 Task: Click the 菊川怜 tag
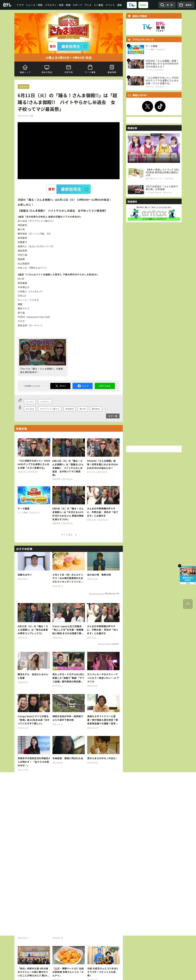point(83,409)
